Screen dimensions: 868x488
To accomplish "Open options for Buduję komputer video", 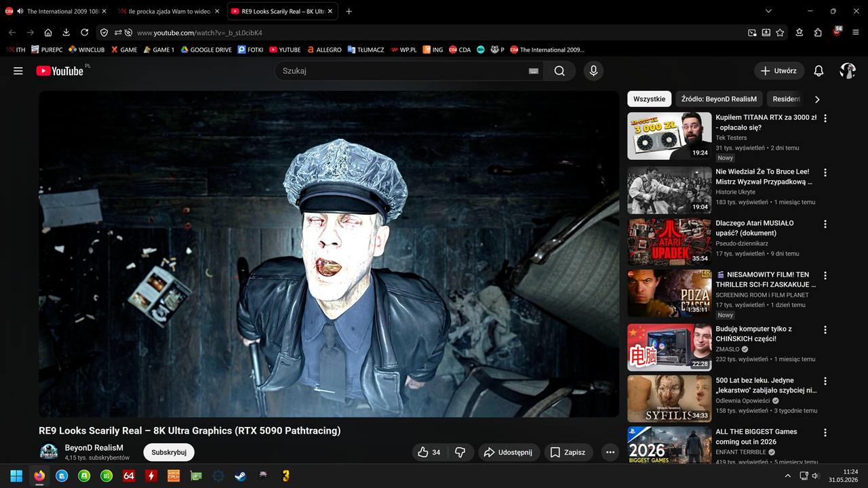I will pyautogui.click(x=825, y=329).
